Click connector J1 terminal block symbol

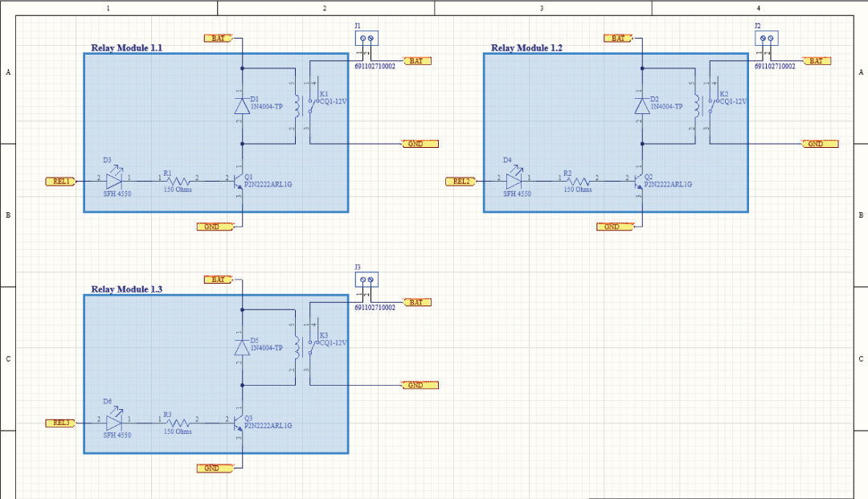coord(366,38)
